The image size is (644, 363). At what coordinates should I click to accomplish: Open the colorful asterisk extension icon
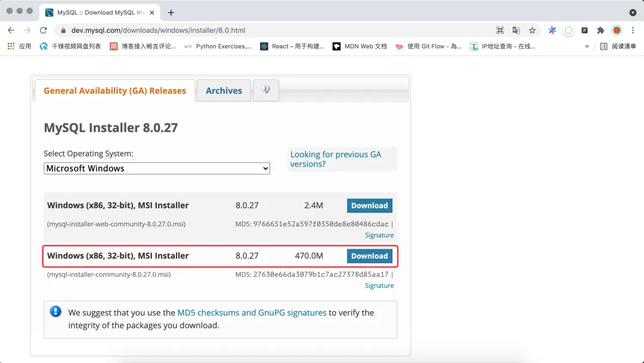pos(552,30)
